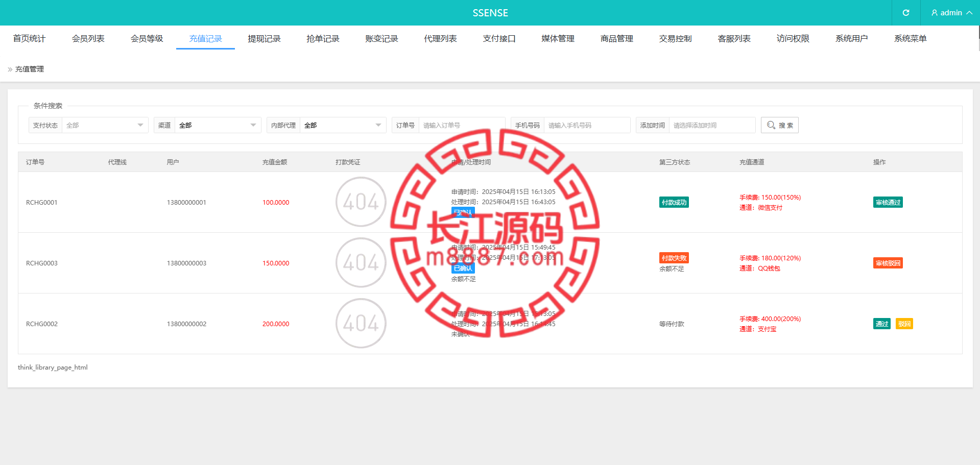Click the 审核通过 button for RCHG0001
The height and width of the screenshot is (465, 980).
888,202
